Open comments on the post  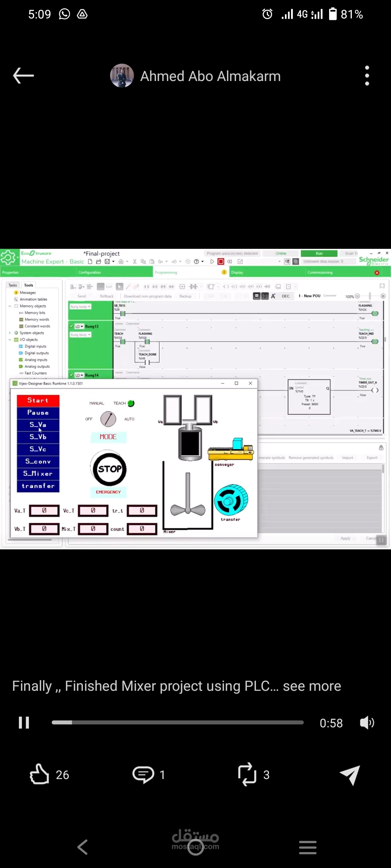click(143, 775)
